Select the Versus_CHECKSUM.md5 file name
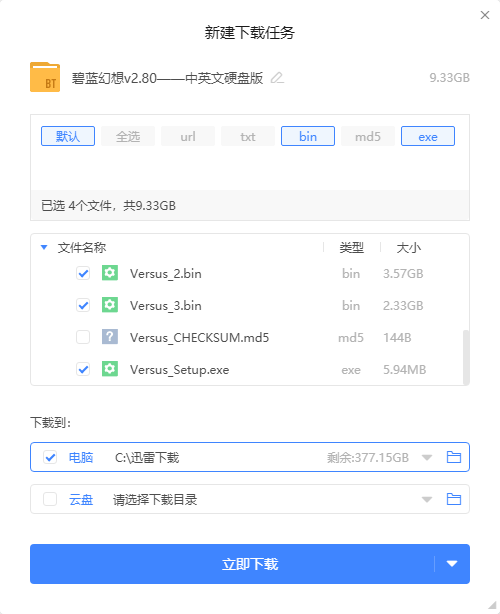Image resolution: width=500 pixels, height=614 pixels. (200, 338)
